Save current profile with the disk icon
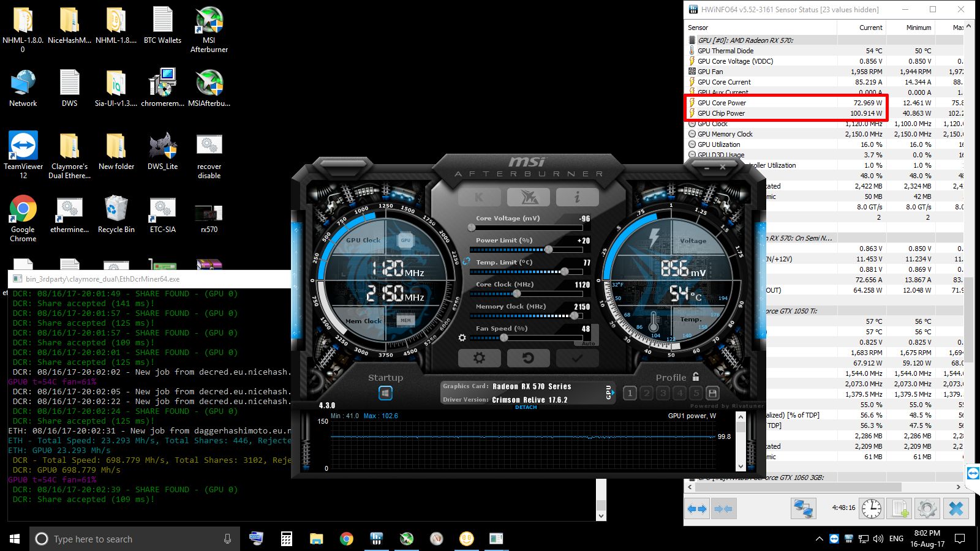980x551 pixels. pos(712,392)
